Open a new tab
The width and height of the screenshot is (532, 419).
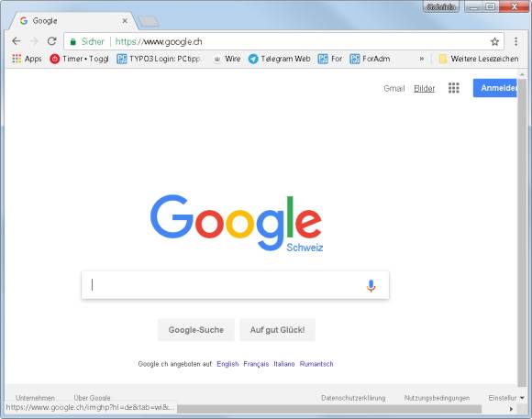149,21
